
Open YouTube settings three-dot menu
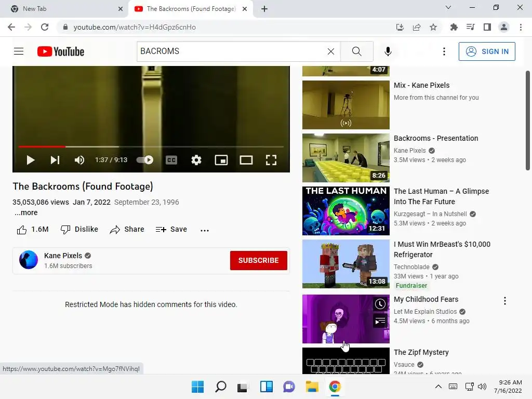point(444,51)
